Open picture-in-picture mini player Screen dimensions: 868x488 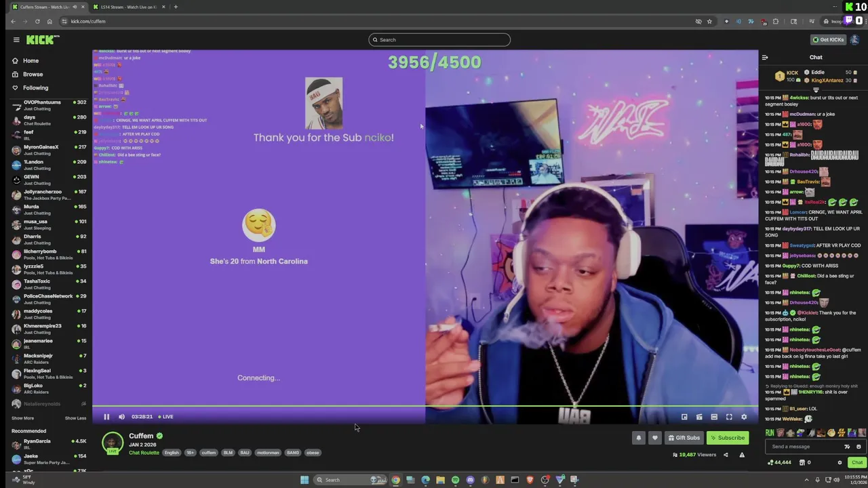684,417
